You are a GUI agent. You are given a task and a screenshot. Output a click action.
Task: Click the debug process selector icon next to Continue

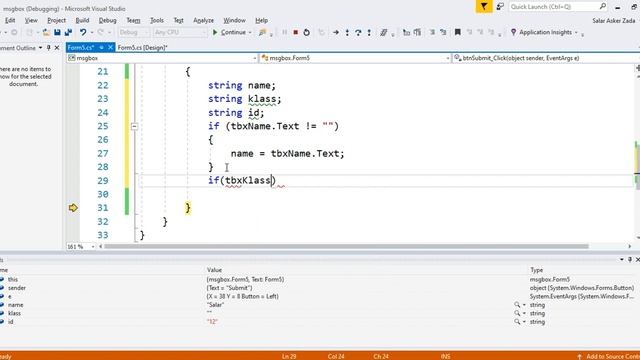pyautogui.click(x=262, y=32)
